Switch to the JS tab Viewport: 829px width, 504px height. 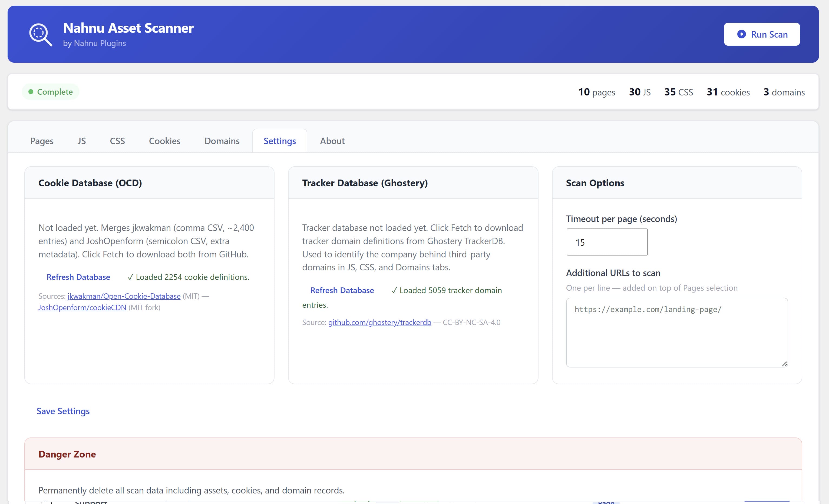tap(81, 141)
